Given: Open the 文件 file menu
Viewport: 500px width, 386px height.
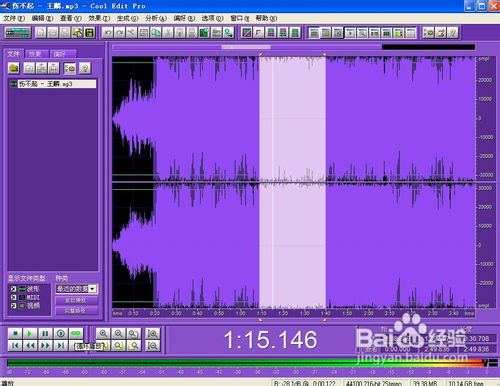Looking at the screenshot, I should click(x=14, y=18).
